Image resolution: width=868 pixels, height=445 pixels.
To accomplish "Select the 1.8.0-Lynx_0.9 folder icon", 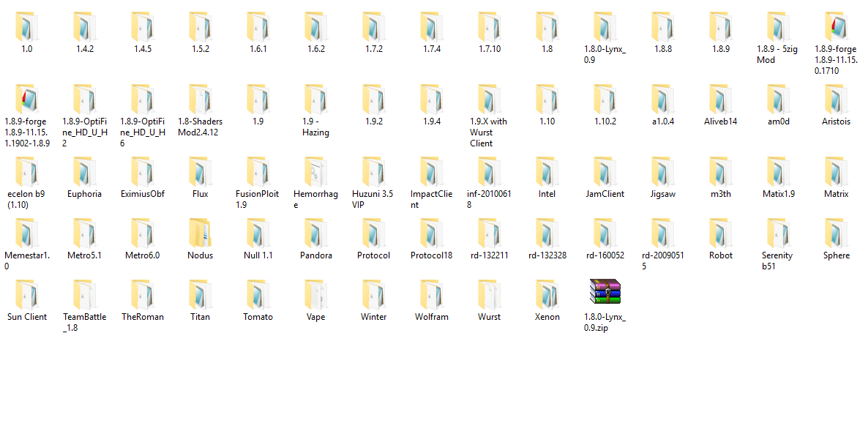I will pyautogui.click(x=605, y=26).
